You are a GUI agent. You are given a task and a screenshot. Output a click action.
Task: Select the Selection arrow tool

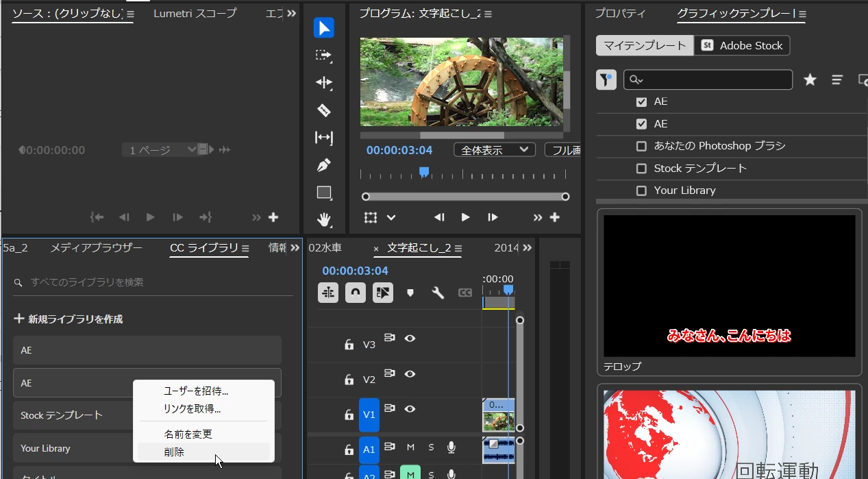click(323, 28)
